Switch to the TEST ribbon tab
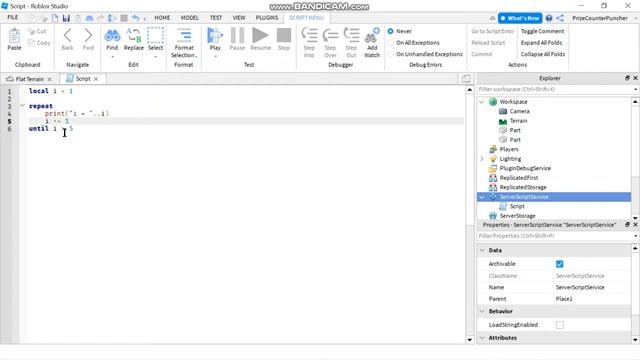The image size is (640, 360). click(x=216, y=18)
